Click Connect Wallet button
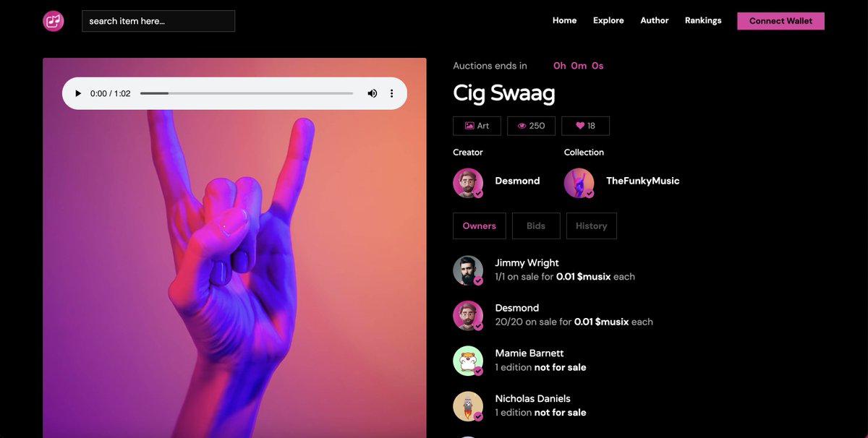868x438 pixels. coord(780,21)
